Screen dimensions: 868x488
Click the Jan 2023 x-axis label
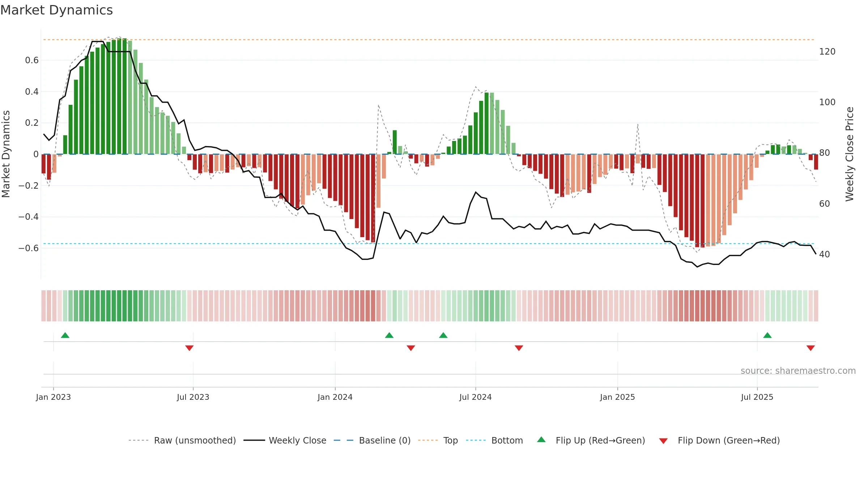54,397
